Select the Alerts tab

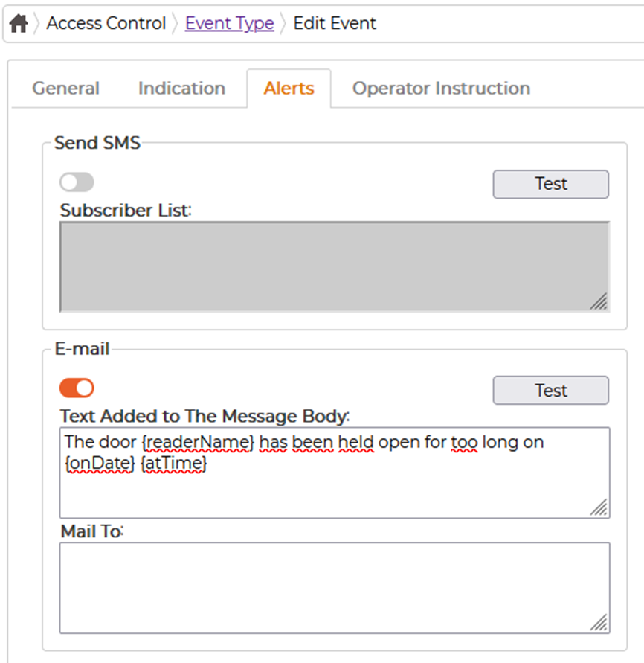[289, 89]
